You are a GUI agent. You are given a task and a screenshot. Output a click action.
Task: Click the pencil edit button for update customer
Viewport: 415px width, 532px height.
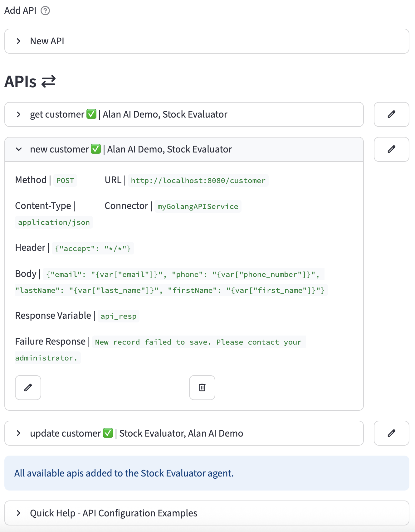pyautogui.click(x=391, y=433)
